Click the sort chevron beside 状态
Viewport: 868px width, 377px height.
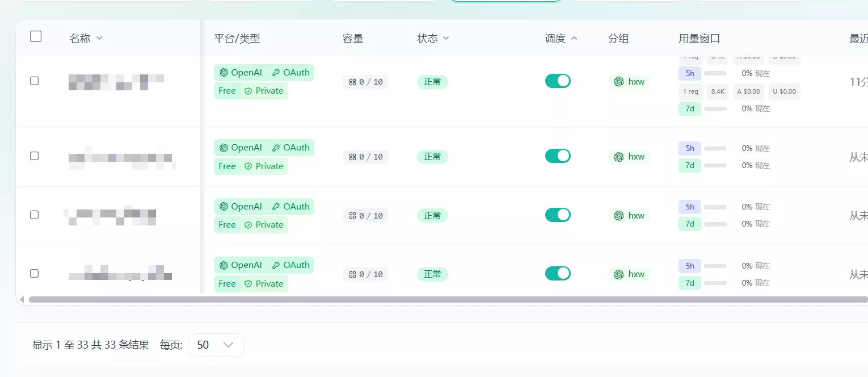(x=446, y=38)
